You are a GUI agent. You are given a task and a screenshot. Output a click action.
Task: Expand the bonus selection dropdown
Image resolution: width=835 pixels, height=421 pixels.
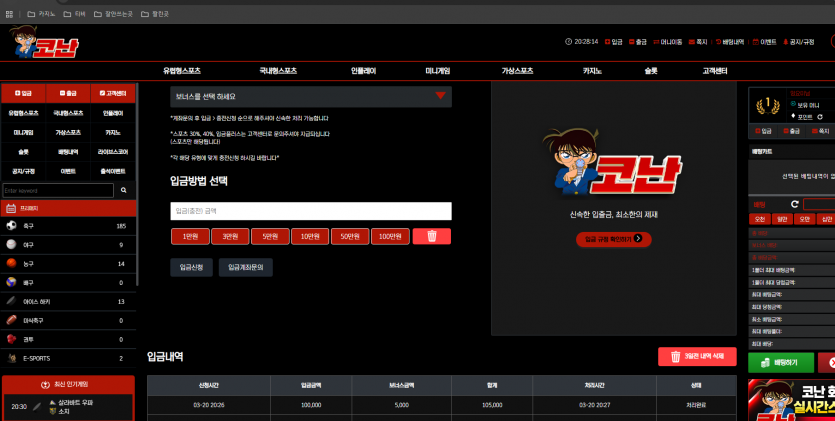tap(311, 96)
